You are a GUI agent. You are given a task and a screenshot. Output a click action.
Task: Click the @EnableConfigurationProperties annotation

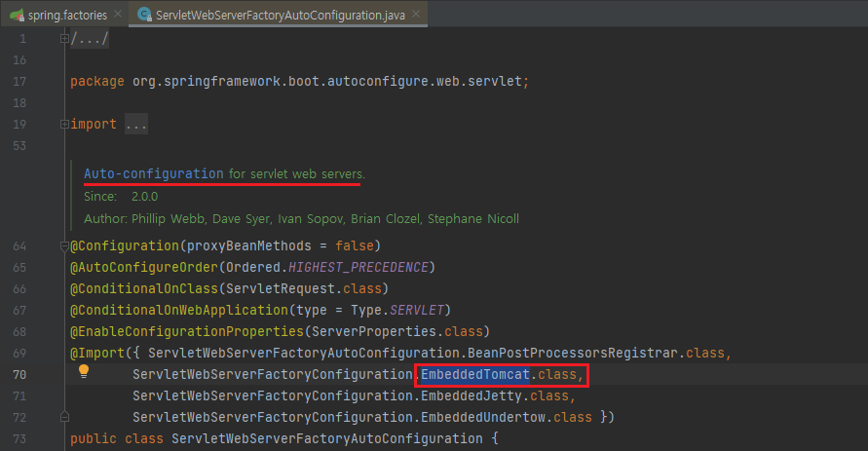tap(186, 331)
